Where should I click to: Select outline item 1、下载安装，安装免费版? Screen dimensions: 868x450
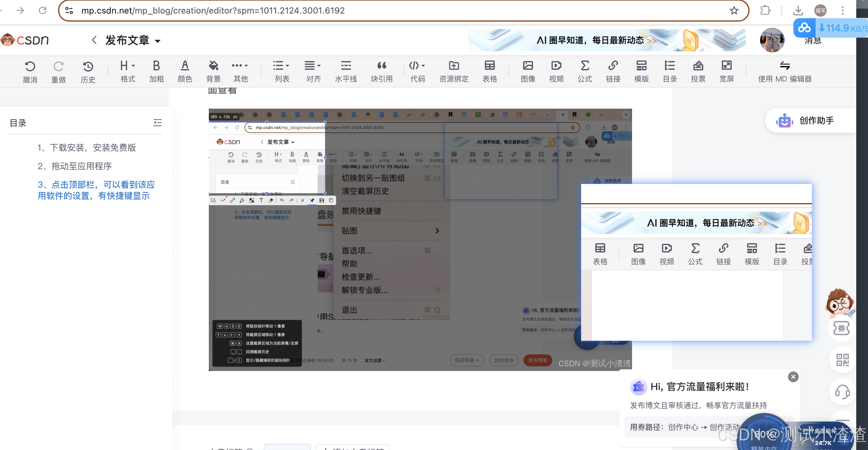point(87,148)
